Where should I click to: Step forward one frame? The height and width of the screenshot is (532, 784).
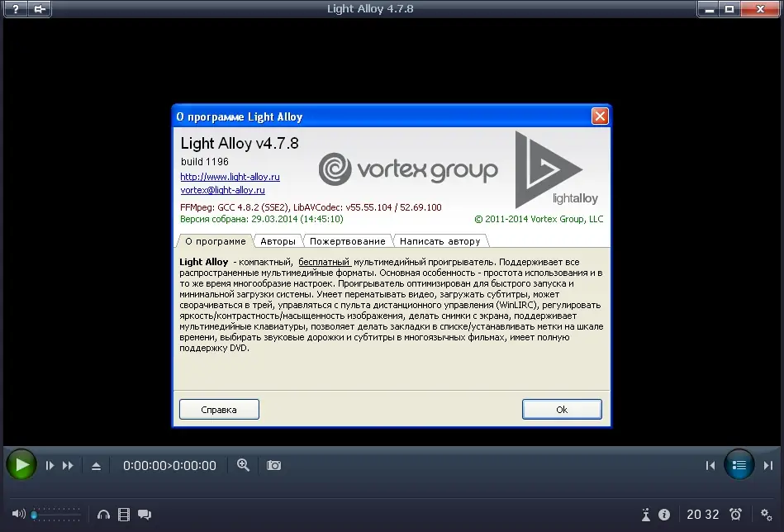(x=50, y=466)
